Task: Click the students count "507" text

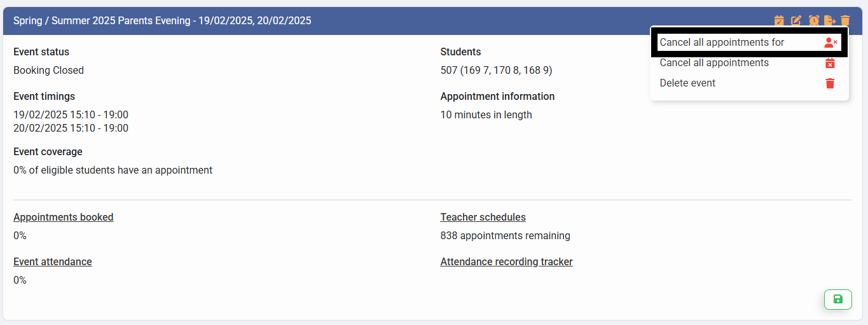Action: point(449,71)
